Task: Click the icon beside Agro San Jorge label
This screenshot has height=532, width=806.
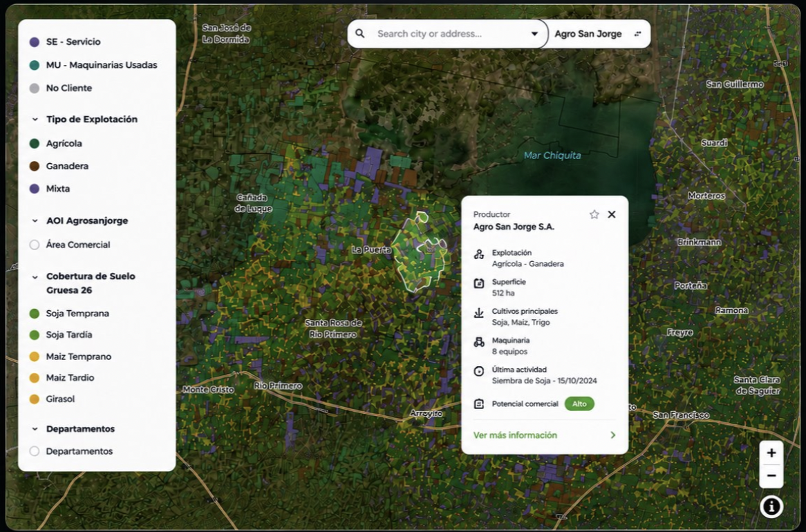Action: pyautogui.click(x=638, y=34)
